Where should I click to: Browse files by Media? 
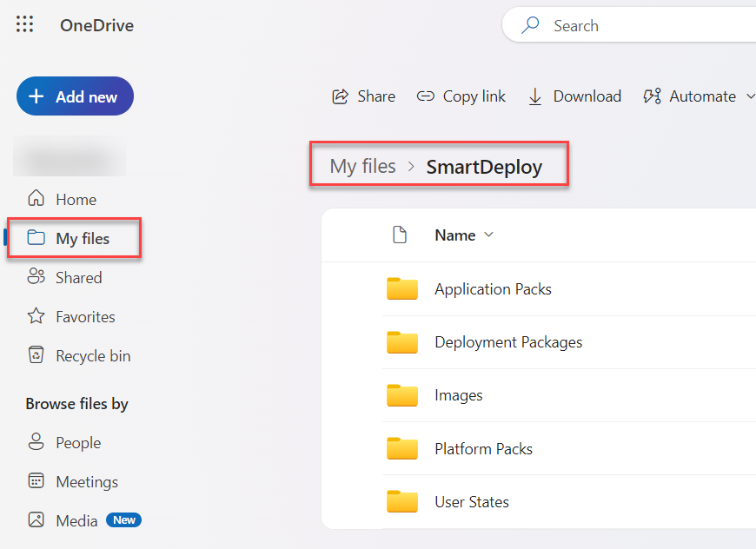click(x=76, y=521)
